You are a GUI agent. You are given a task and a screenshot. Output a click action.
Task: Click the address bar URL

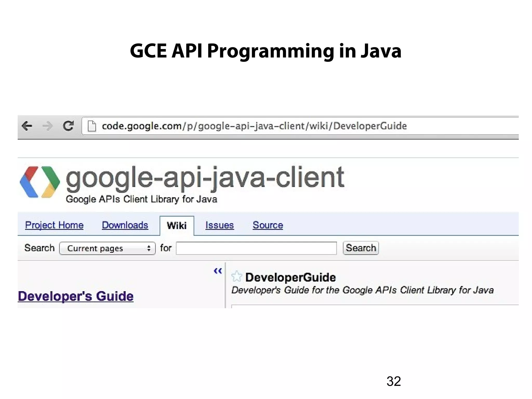point(254,126)
